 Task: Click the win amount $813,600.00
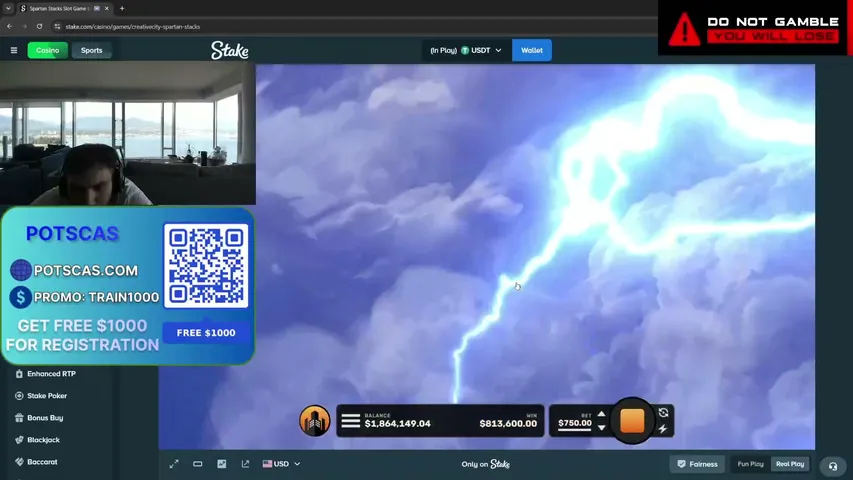[508, 423]
